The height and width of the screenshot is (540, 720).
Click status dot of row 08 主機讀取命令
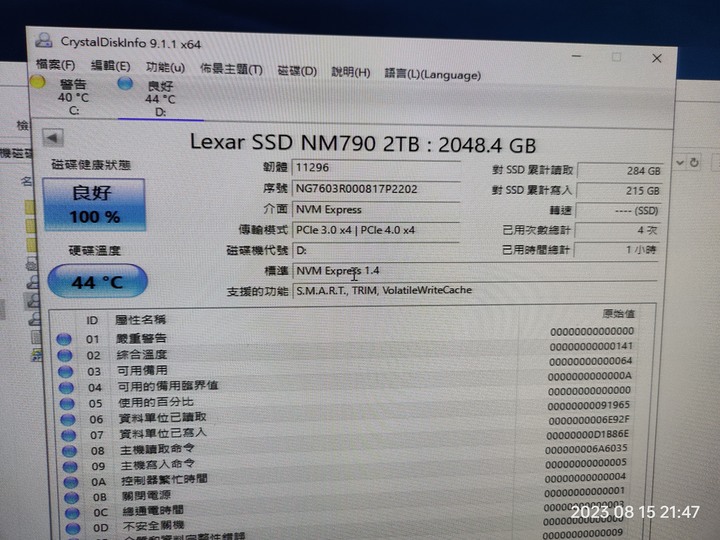coord(69,451)
